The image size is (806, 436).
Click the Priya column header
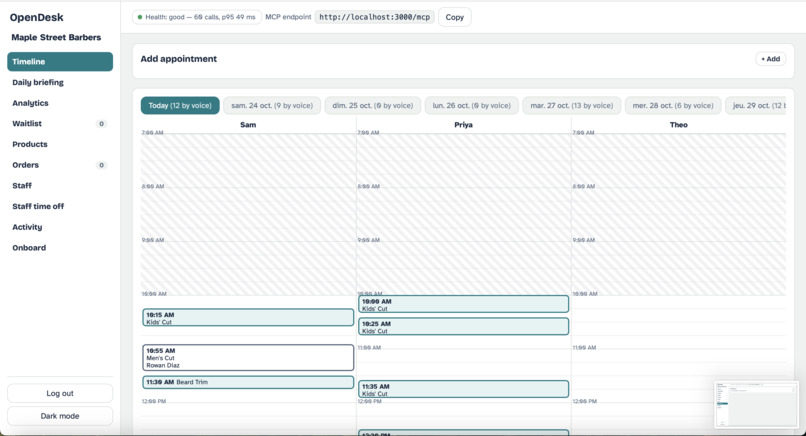pyautogui.click(x=463, y=124)
